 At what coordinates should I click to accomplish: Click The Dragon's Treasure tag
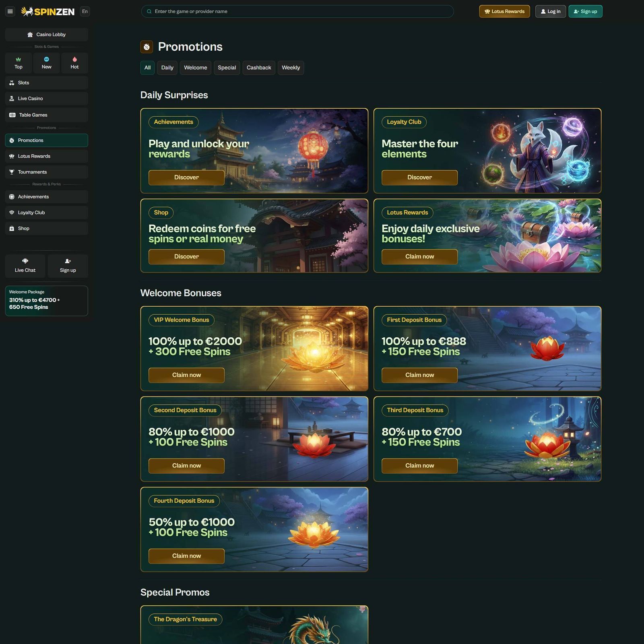(x=185, y=619)
